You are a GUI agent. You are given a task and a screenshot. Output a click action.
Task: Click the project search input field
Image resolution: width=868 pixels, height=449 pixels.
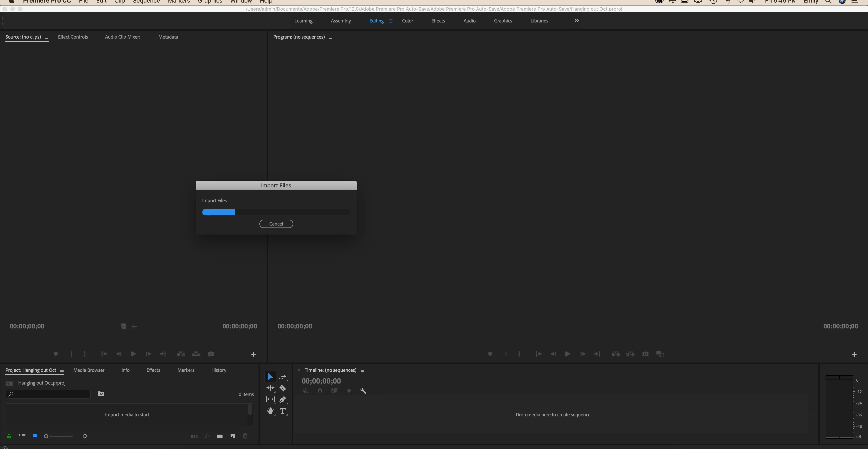(x=51, y=394)
